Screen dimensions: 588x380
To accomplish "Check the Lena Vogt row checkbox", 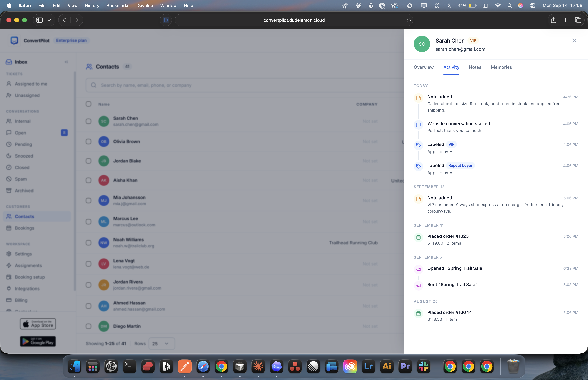I will click(x=88, y=264).
